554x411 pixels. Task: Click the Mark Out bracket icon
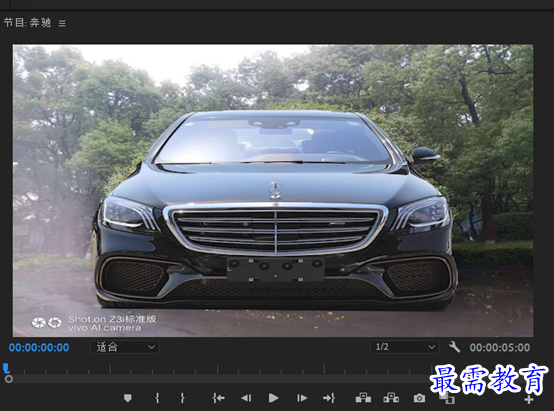(182, 398)
